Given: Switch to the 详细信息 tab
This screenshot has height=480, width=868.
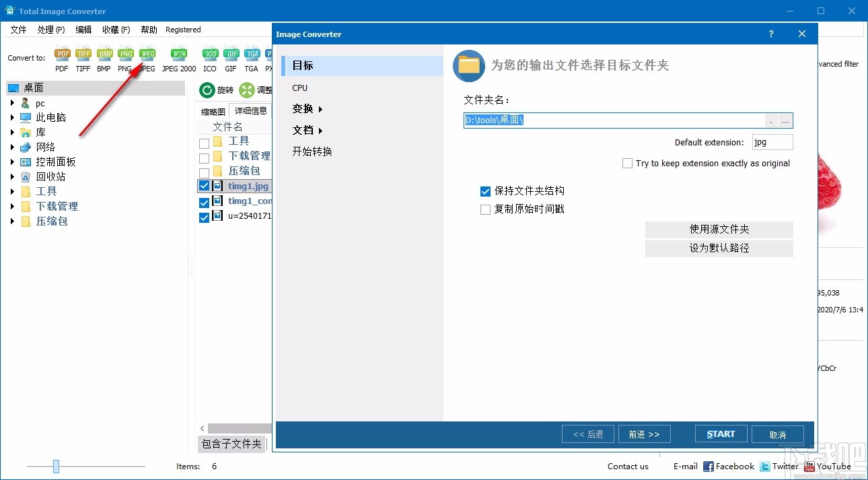Looking at the screenshot, I should [250, 111].
